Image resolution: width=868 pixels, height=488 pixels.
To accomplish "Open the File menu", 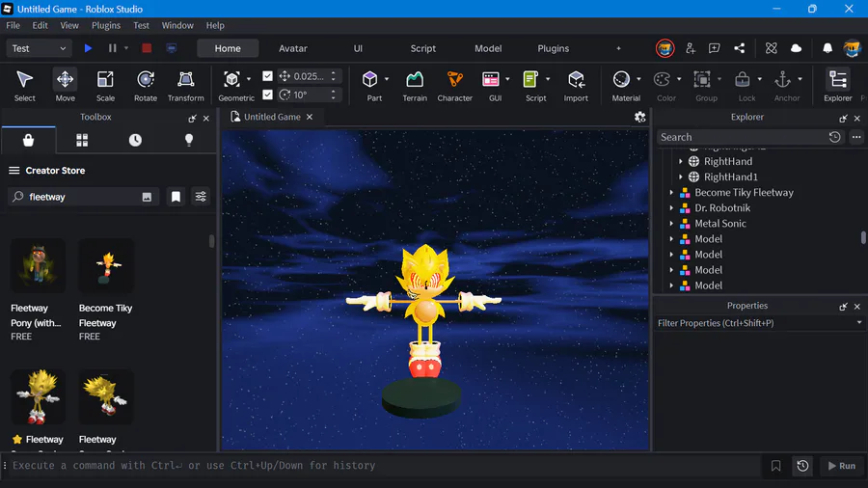I will [x=13, y=25].
